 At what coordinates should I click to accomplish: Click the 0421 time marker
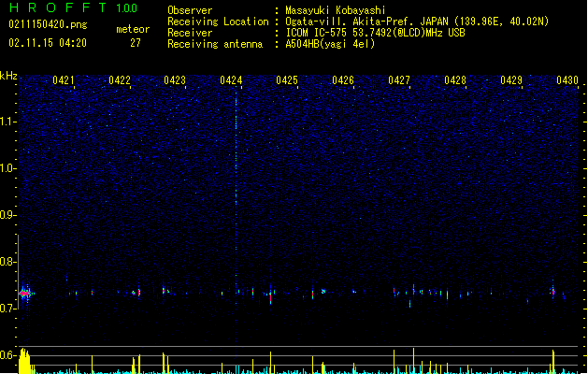[64, 80]
